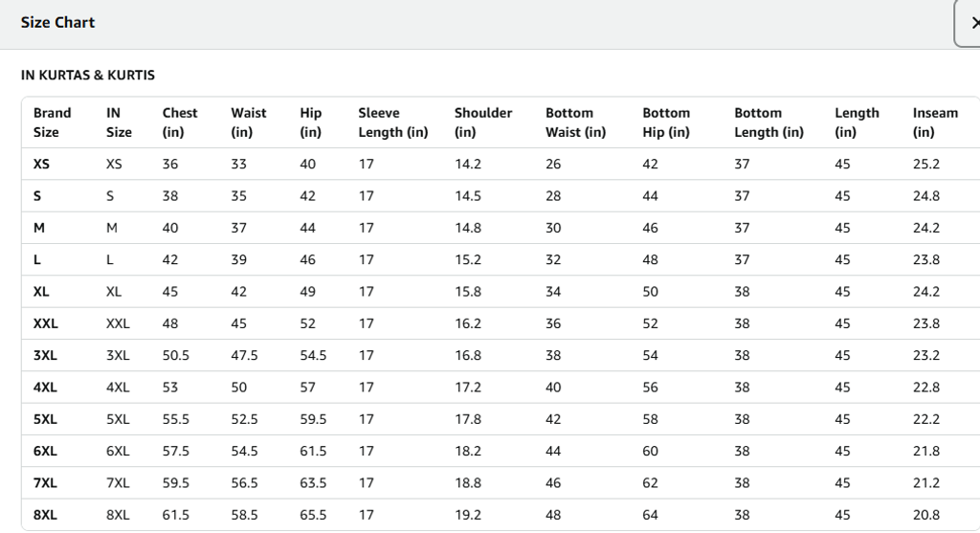The width and height of the screenshot is (980, 533).
Task: Click the Chest (in) column header
Action: coord(180,122)
